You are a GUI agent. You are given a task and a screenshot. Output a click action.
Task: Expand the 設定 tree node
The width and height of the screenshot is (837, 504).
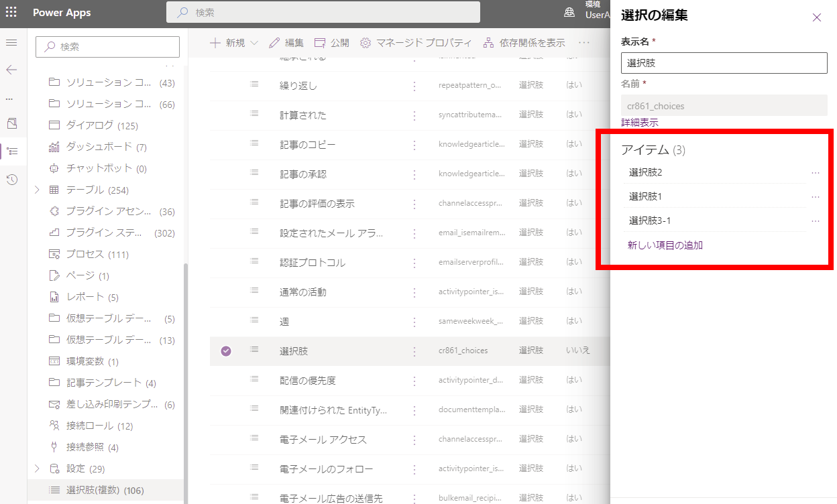(38, 468)
